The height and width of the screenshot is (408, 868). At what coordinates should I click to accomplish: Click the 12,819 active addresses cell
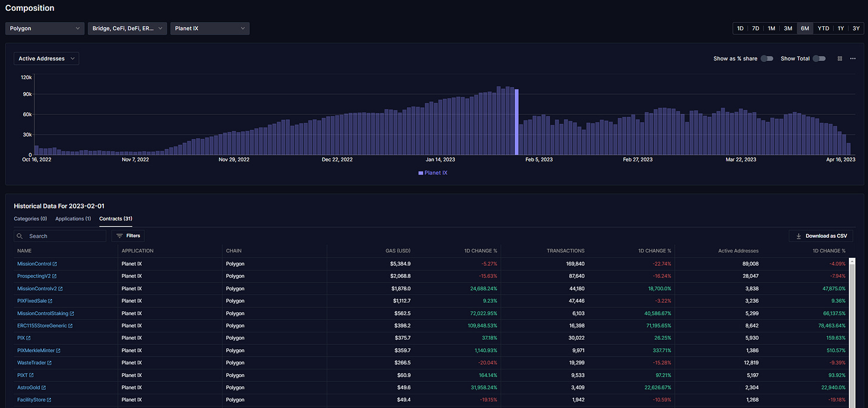(x=750, y=363)
